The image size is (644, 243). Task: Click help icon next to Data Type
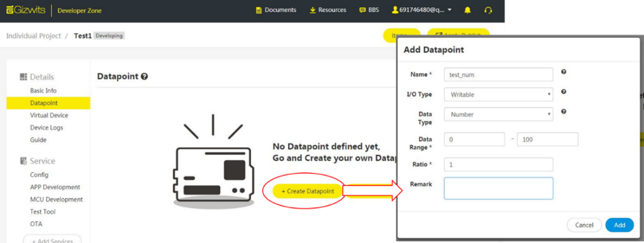tap(564, 111)
